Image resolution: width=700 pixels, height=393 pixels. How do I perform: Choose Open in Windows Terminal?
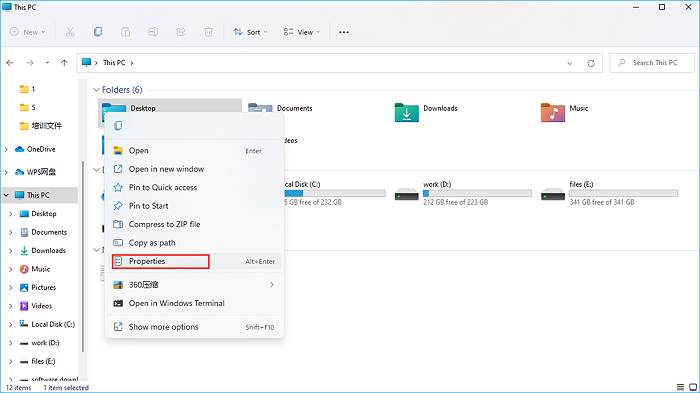coord(194,303)
